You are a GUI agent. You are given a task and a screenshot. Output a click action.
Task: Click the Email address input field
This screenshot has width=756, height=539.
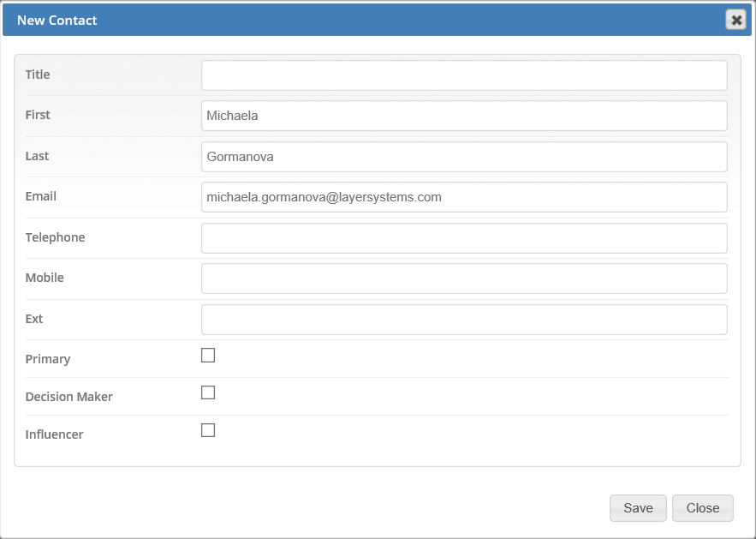click(464, 197)
